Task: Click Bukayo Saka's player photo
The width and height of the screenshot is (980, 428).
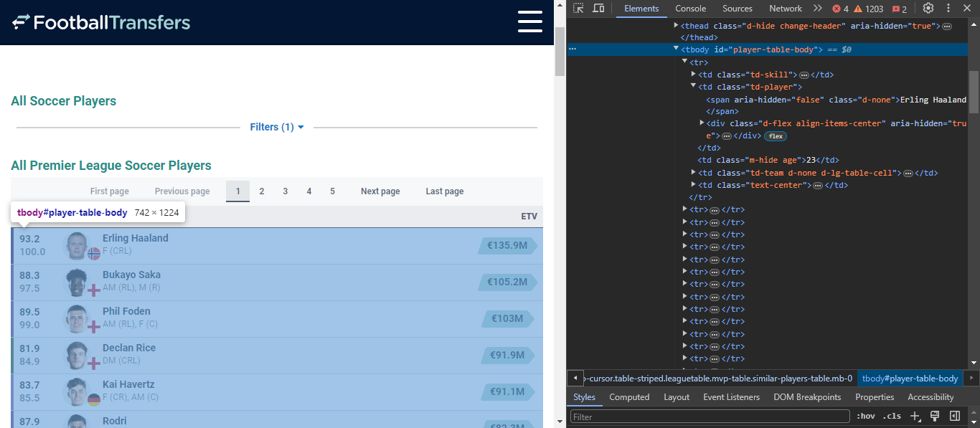Action: click(77, 282)
